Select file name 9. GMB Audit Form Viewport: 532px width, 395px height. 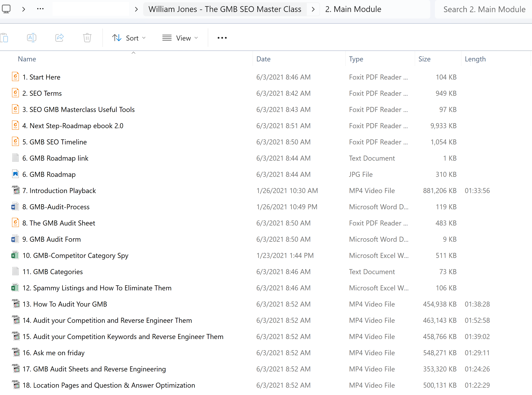click(51, 239)
